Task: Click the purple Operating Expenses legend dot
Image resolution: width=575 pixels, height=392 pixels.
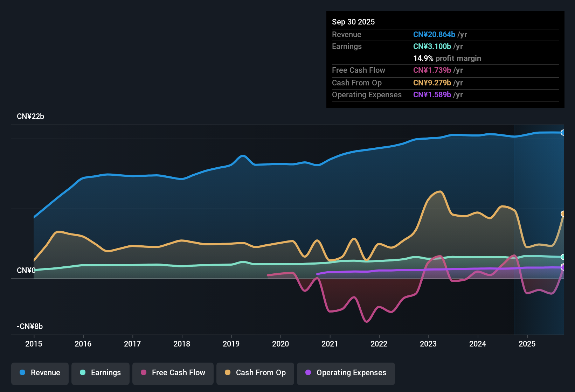Action: pos(308,373)
